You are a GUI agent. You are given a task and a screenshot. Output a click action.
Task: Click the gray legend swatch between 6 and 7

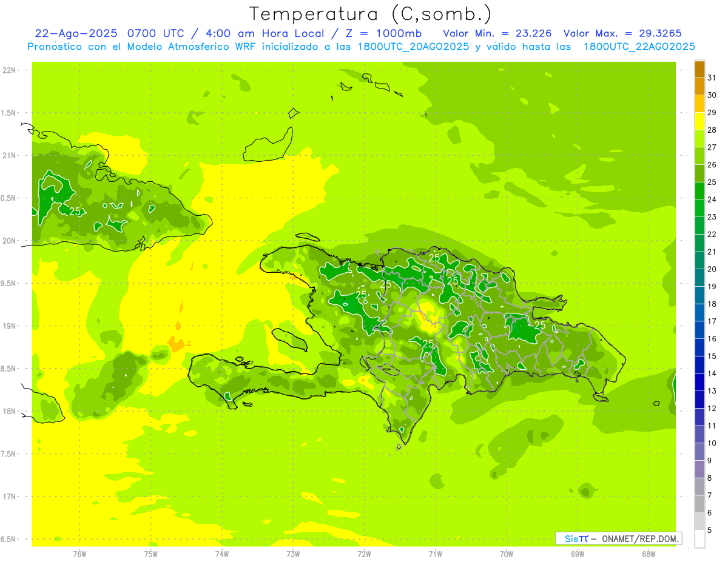699,504
